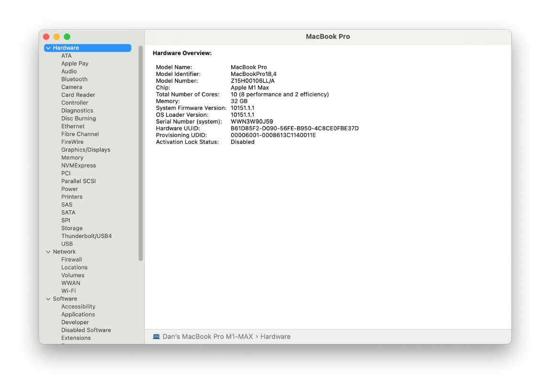550x392 pixels.
Task: Select Graphics/Displays in sidebar
Action: point(86,150)
